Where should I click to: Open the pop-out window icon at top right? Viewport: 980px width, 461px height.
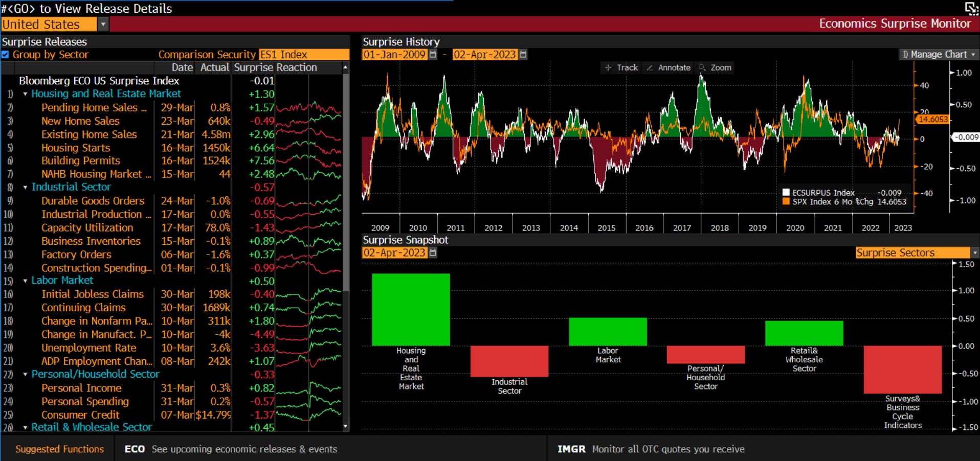971,9
